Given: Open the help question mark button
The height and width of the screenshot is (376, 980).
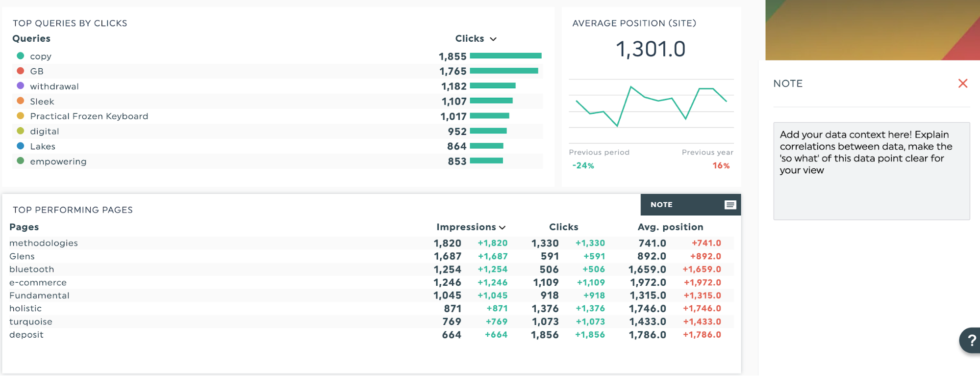Looking at the screenshot, I should pyautogui.click(x=970, y=340).
